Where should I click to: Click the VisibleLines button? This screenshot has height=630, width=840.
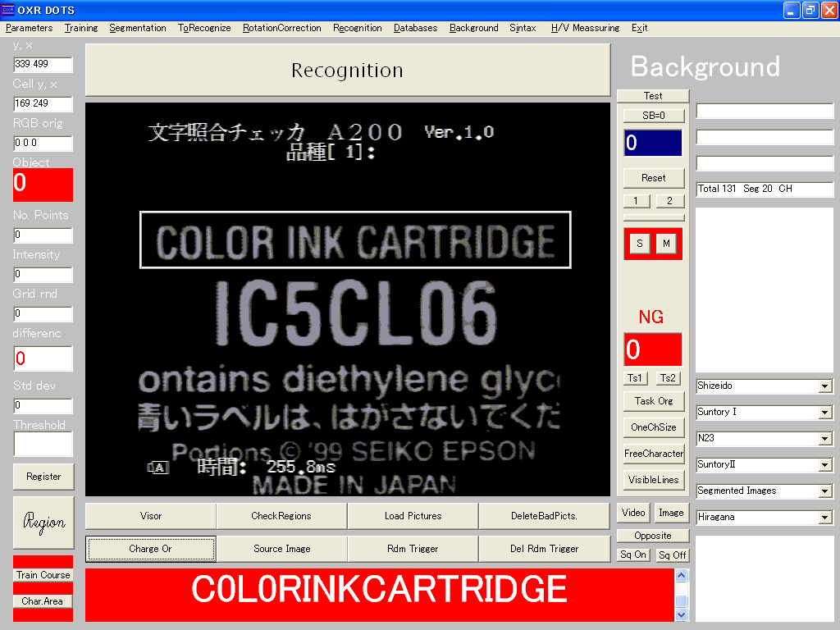tap(654, 480)
